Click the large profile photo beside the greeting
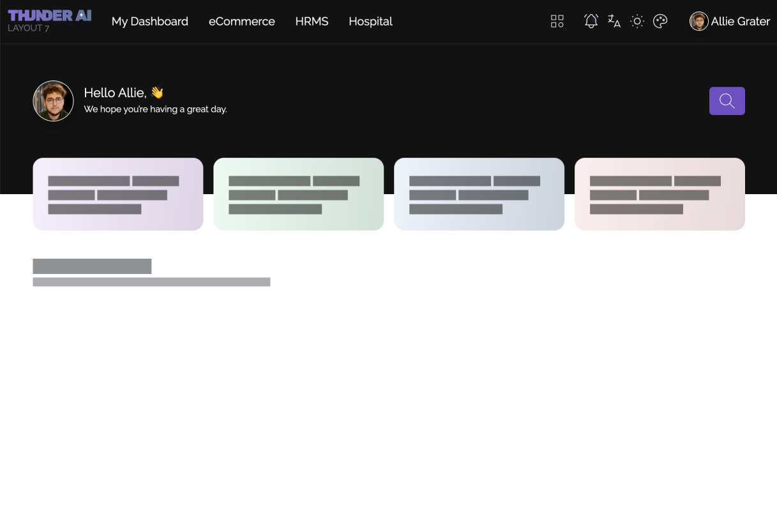Screen dimensions: 777x532 point(53,101)
